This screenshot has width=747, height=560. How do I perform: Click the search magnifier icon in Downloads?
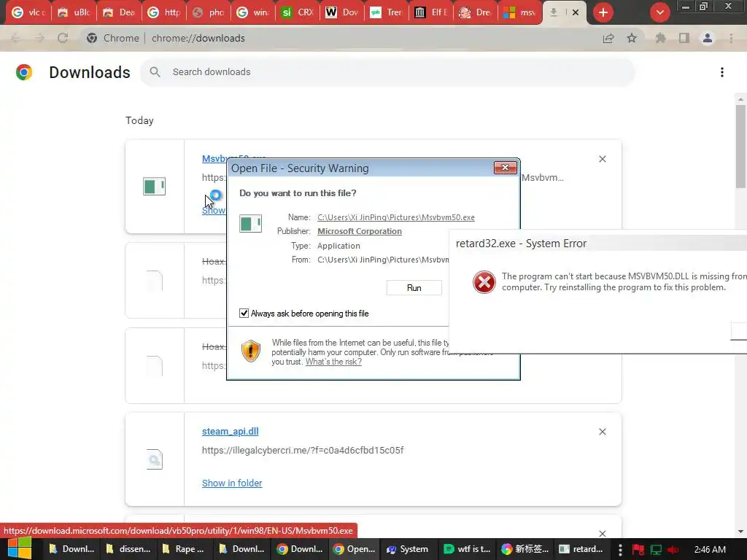155,72
